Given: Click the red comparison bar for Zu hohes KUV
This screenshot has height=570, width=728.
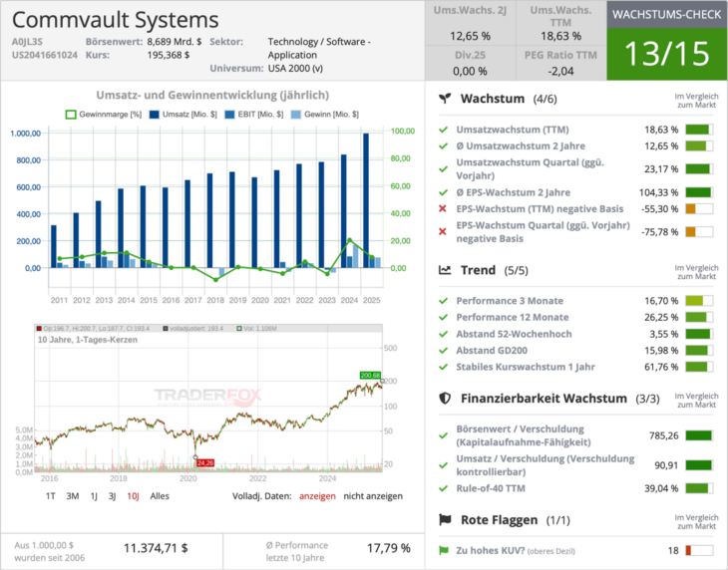Looking at the screenshot, I should (699, 550).
